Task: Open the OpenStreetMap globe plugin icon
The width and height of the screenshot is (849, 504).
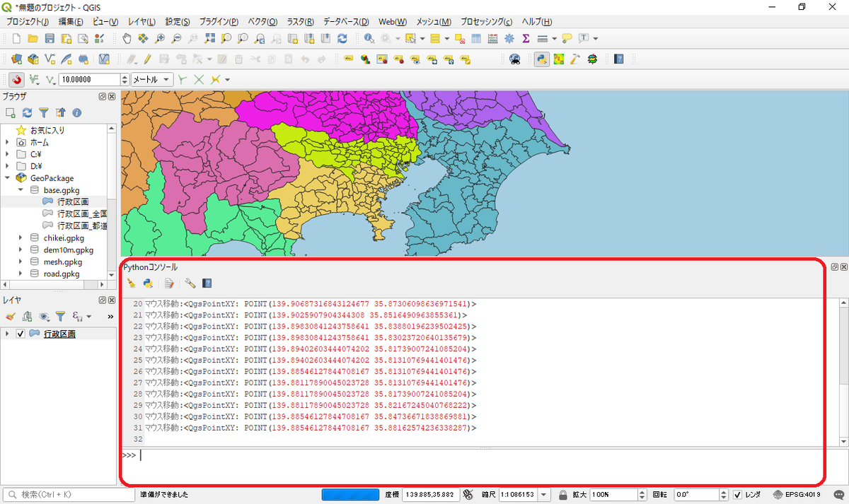Action: (x=515, y=59)
